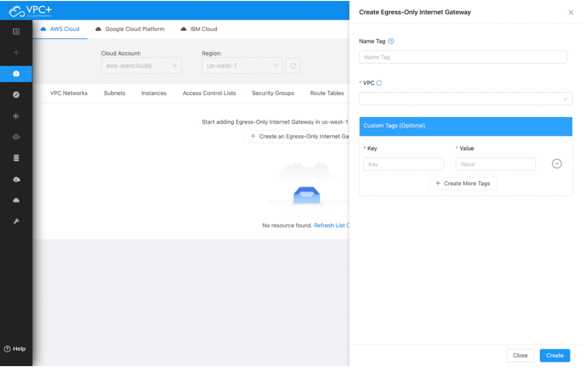Click the server stack sidebar icon
588x368 pixels.
click(16, 158)
